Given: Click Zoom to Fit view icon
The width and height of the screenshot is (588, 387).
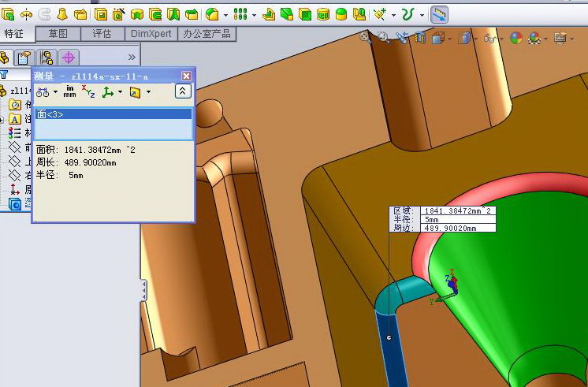Looking at the screenshot, I should pos(365,37).
